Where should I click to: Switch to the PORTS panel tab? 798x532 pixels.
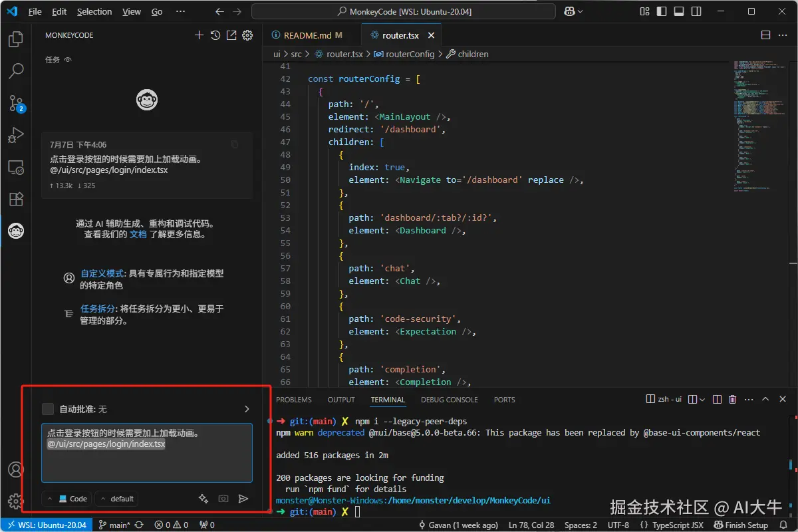505,400
